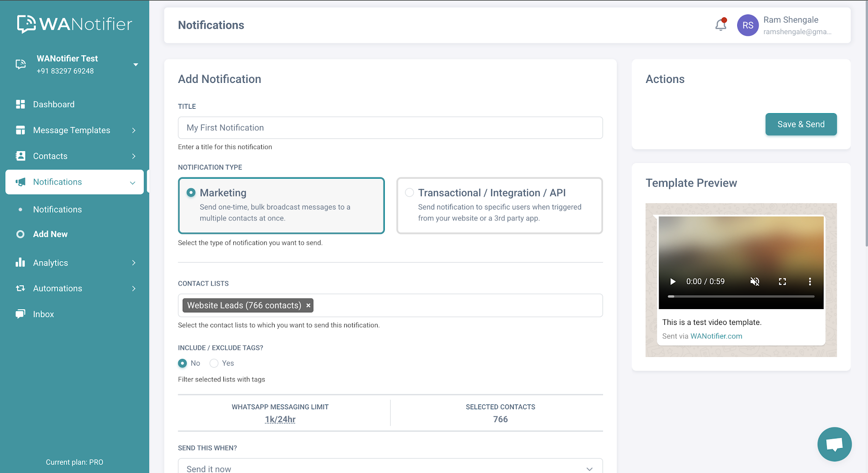Choose Transactional / Integration / API type
This screenshot has height=473, width=868.
pos(409,192)
